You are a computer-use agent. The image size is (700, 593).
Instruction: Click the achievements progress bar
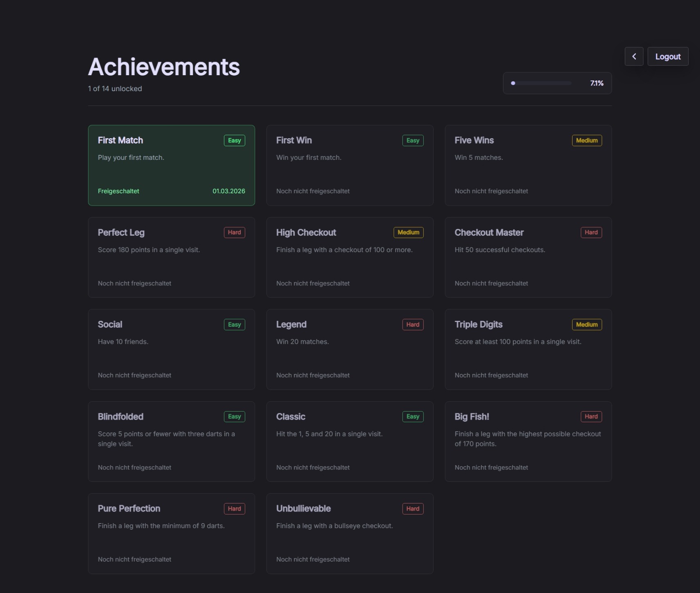541,83
